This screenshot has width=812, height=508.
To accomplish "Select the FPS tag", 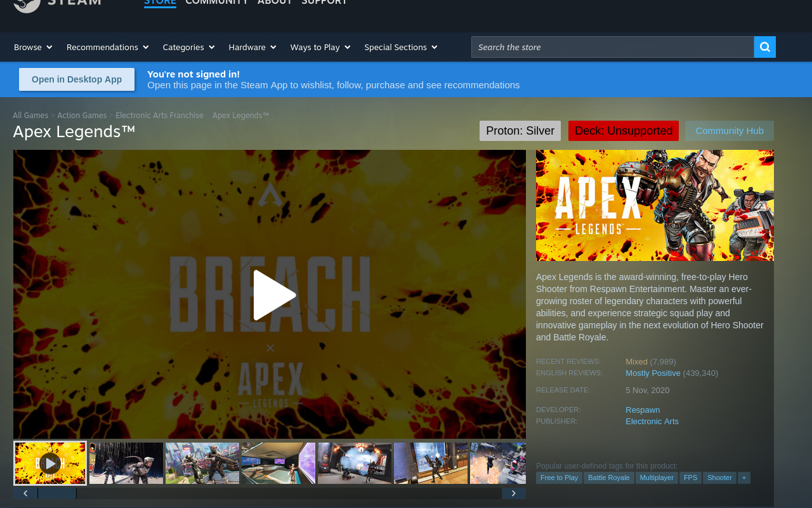I will click(x=690, y=478).
